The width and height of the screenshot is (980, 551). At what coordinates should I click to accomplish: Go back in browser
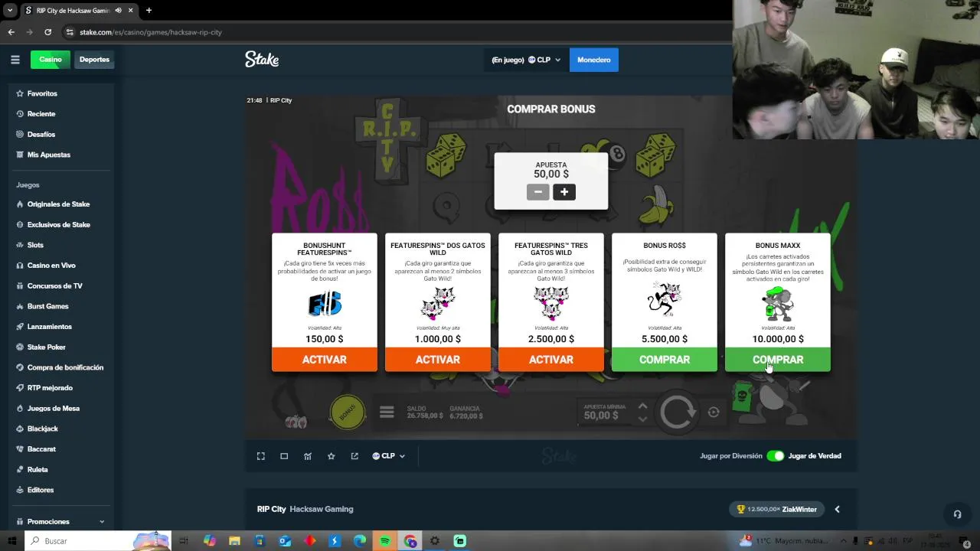[x=11, y=32]
